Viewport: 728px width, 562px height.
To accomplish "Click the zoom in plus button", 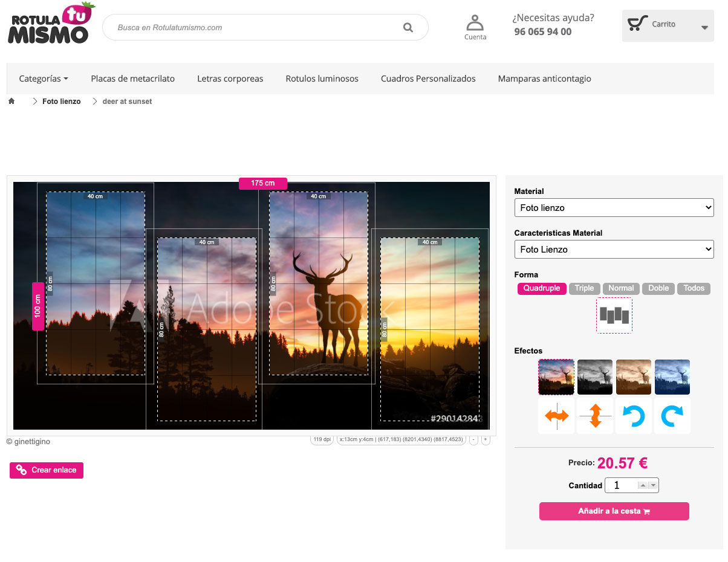I will point(486,440).
